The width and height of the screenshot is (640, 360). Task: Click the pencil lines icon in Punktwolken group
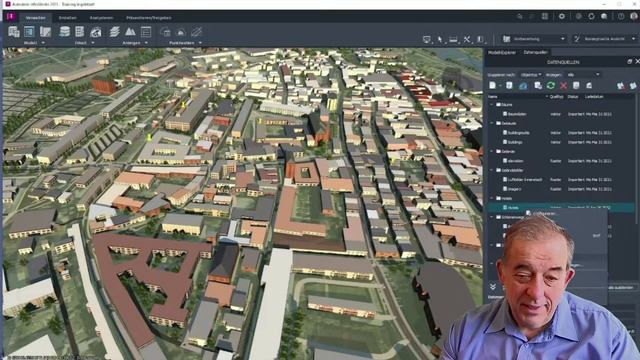click(196, 32)
